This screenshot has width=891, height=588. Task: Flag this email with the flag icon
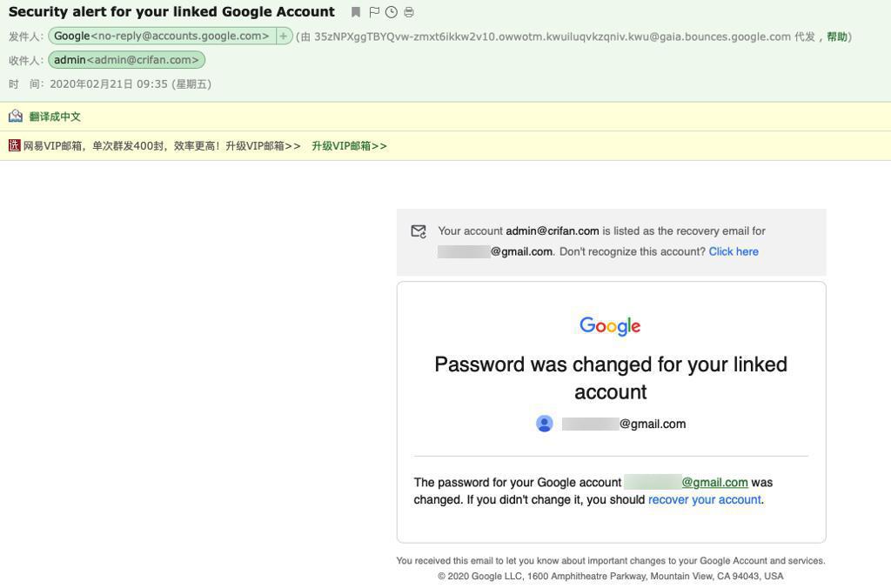(x=374, y=12)
